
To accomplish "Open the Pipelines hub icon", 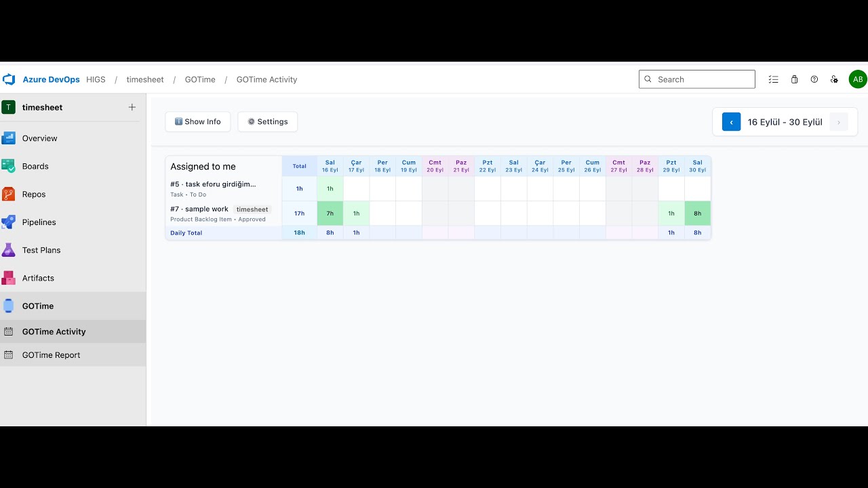I will tap(8, 222).
